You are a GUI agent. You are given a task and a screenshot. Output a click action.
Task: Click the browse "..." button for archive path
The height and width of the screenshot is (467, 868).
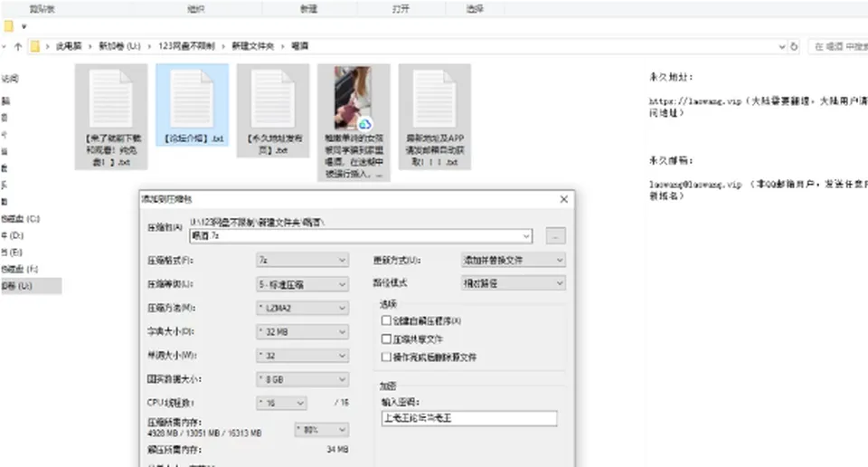555,236
